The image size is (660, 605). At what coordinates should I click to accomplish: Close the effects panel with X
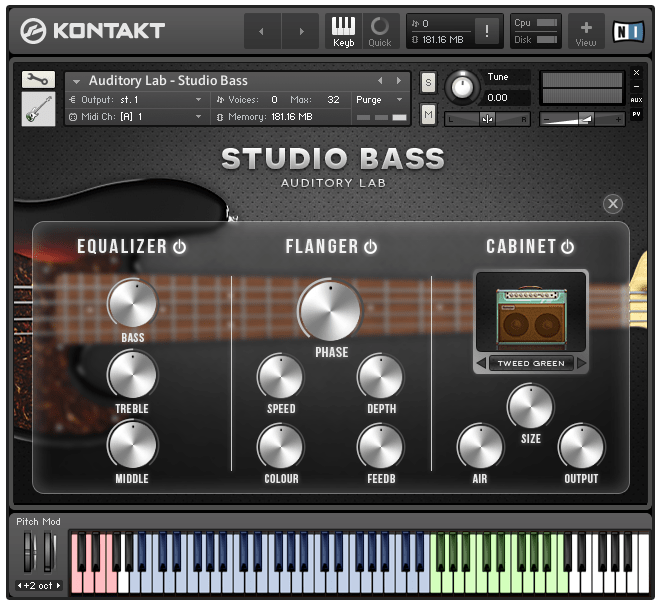click(613, 204)
